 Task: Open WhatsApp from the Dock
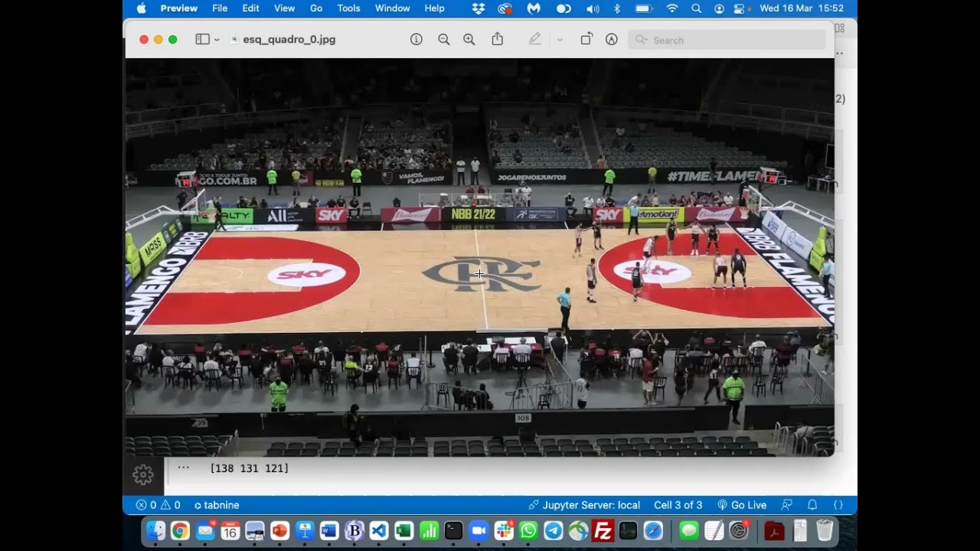[528, 530]
